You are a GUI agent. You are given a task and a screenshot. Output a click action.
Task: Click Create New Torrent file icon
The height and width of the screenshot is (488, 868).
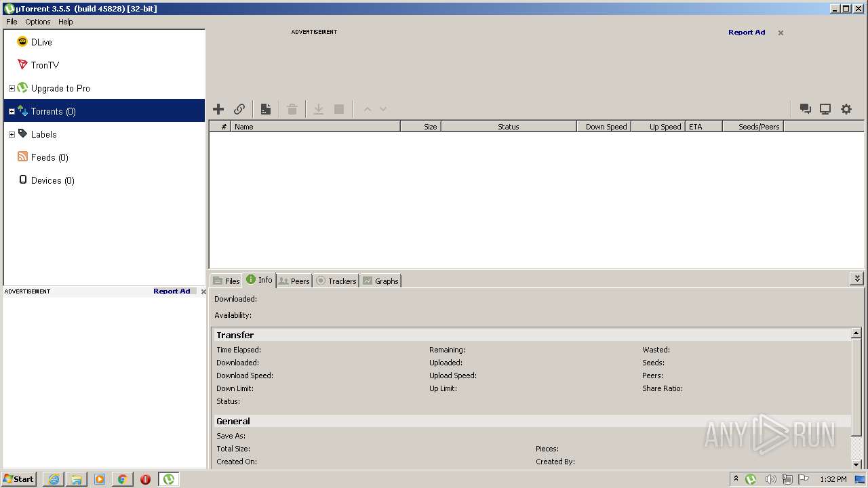tap(266, 109)
